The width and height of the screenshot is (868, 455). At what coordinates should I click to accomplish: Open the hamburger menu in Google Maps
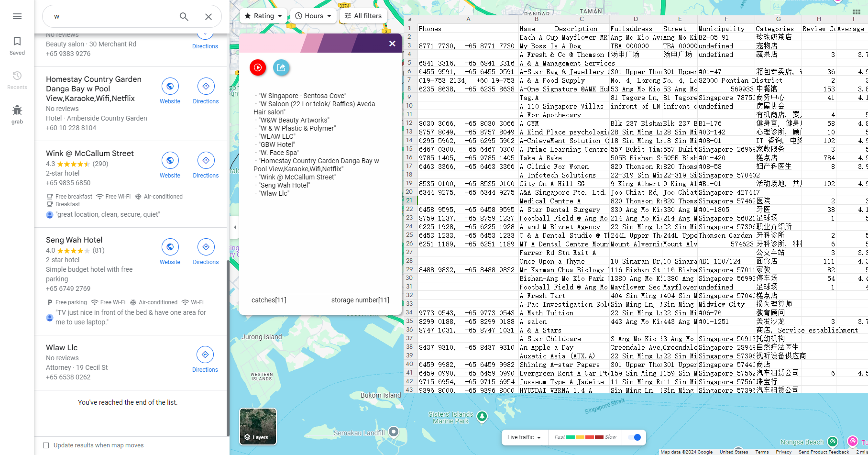(17, 16)
